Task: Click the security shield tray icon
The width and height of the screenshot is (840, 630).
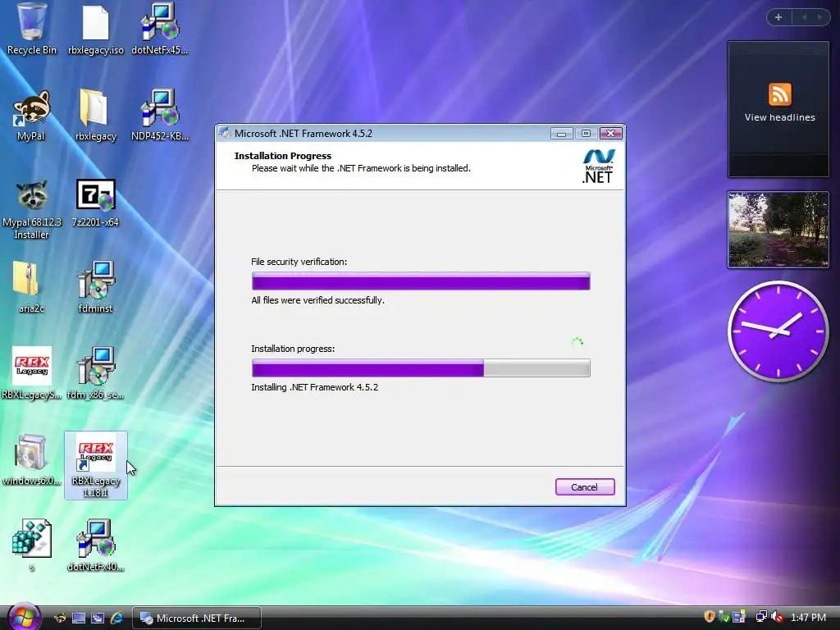Action: (x=710, y=617)
